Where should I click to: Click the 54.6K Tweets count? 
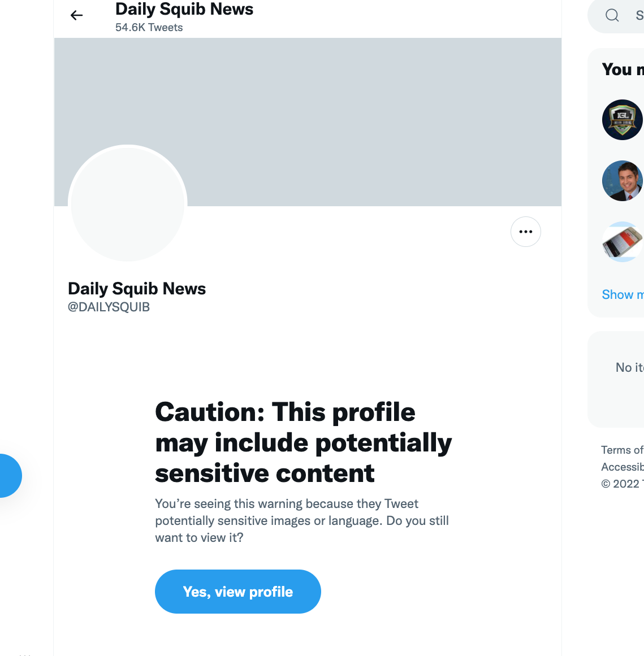tap(149, 28)
